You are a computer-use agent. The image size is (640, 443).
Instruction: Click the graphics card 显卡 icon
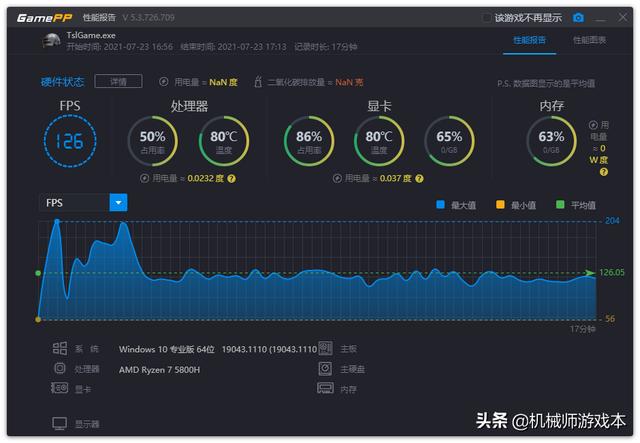60,387
